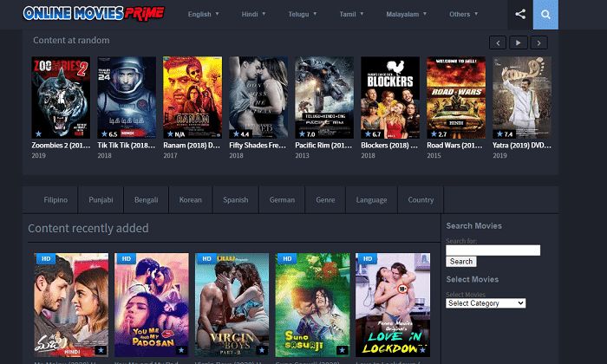Expand the English menu dropdown
Screen dimensions: 607x364
coord(203,15)
